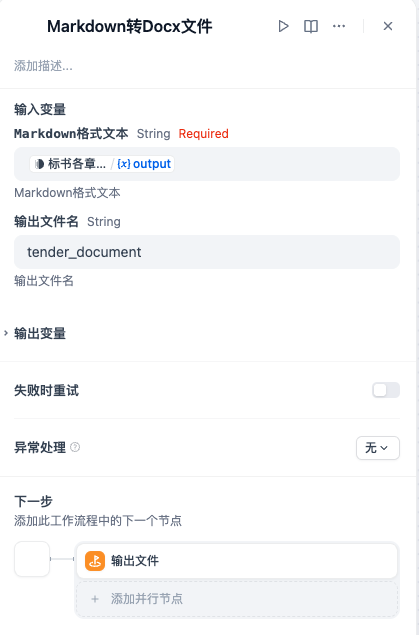Click the Markdown格式文本 variable input field
The height and width of the screenshot is (635, 419).
pos(207,164)
